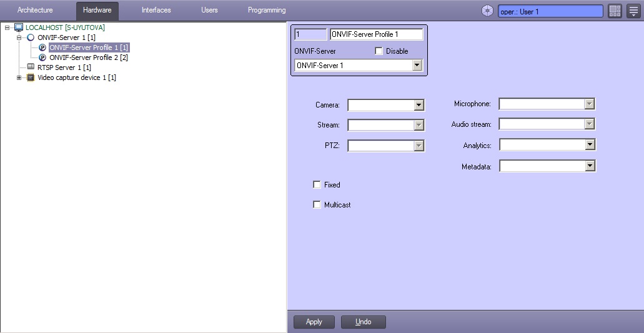Click the ONVIF-Server 1 circle icon
The height and width of the screenshot is (333, 644).
[31, 37]
